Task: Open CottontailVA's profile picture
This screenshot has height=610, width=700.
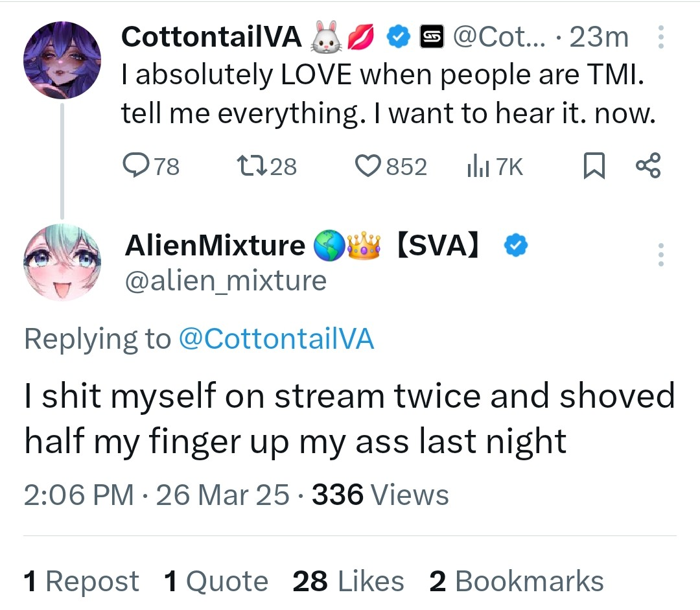Action: tap(62, 60)
